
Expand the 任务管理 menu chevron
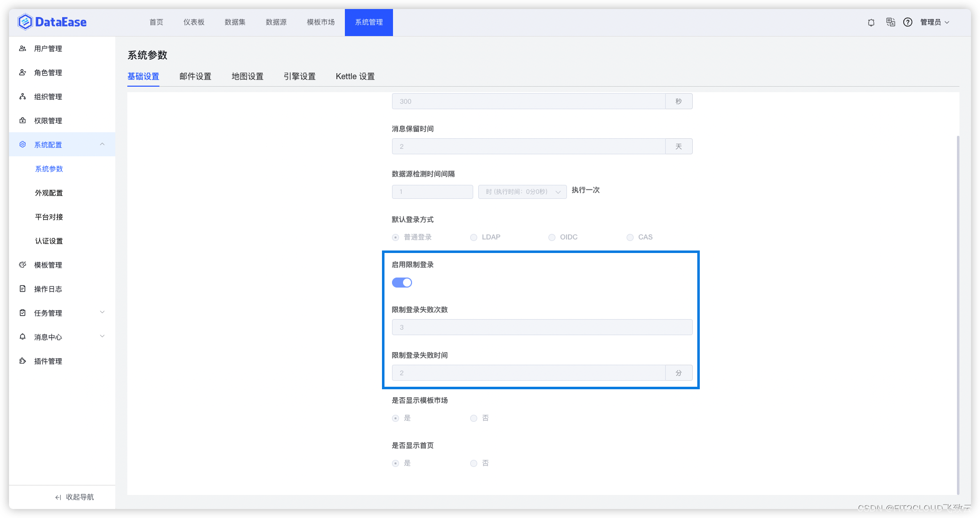tap(102, 312)
